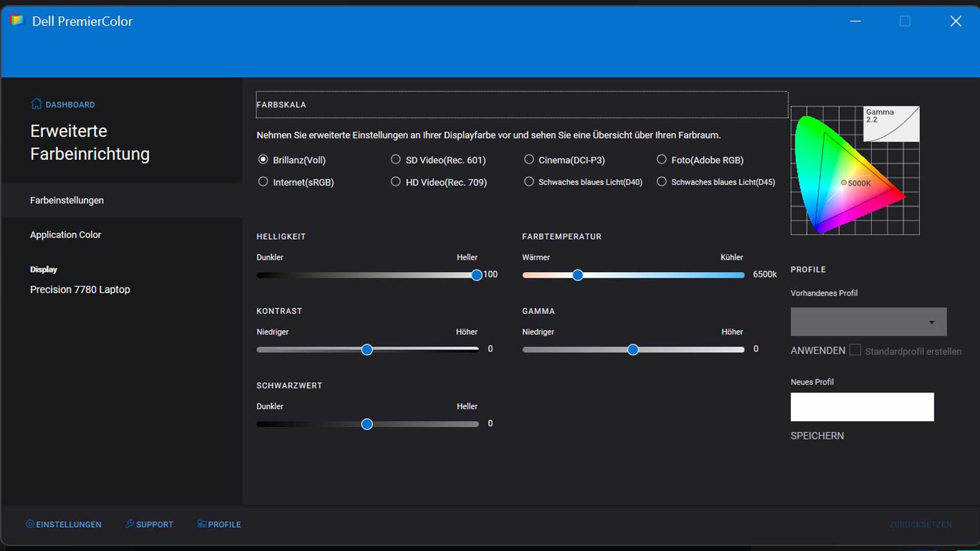This screenshot has height=551, width=980.
Task: Click the Neues Profil text field
Action: 862,407
